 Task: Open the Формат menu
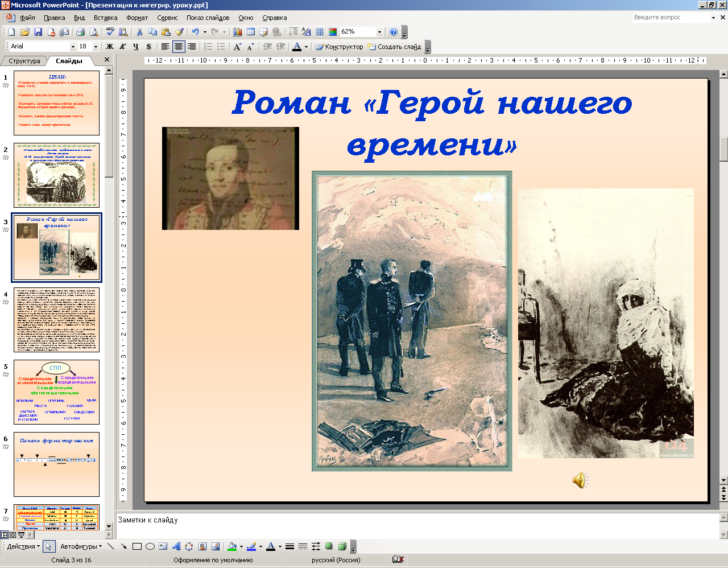(x=137, y=18)
